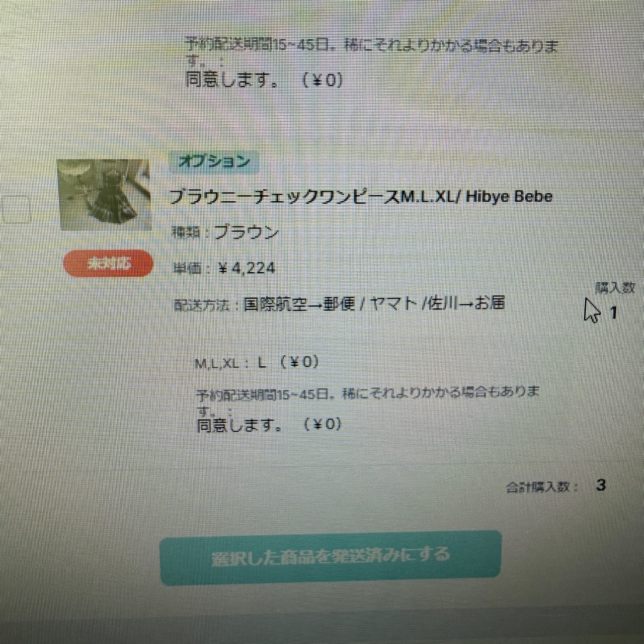This screenshot has width=644, height=644.
Task: Click the green オプション badge
Action: point(214,162)
